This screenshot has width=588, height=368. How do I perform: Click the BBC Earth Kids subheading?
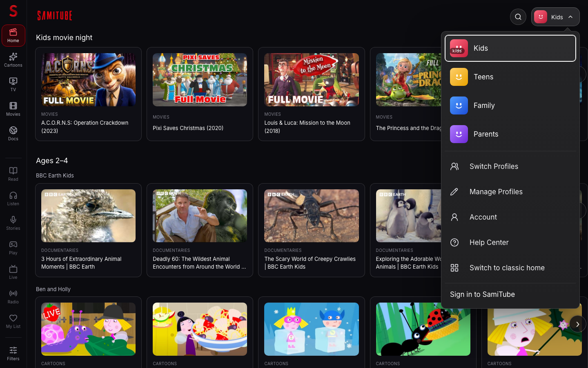55,175
